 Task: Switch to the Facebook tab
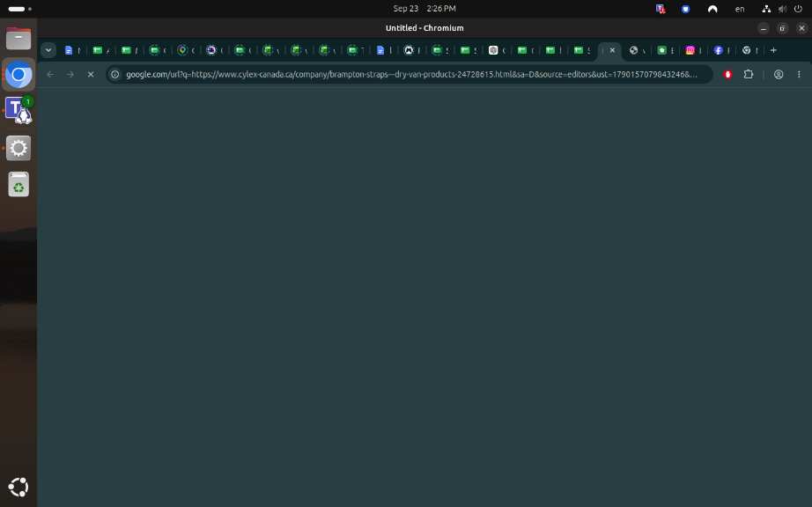[x=719, y=50]
